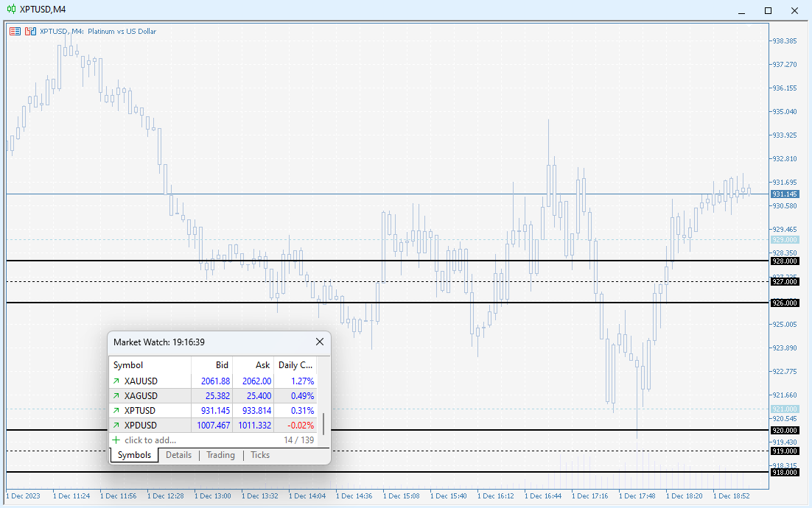Click XAUUSD daily change 1.27%

[302, 381]
